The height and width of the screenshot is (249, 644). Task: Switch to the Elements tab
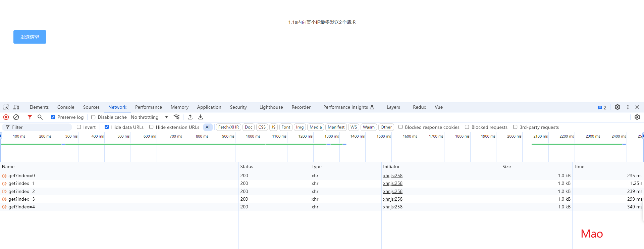pos(39,107)
